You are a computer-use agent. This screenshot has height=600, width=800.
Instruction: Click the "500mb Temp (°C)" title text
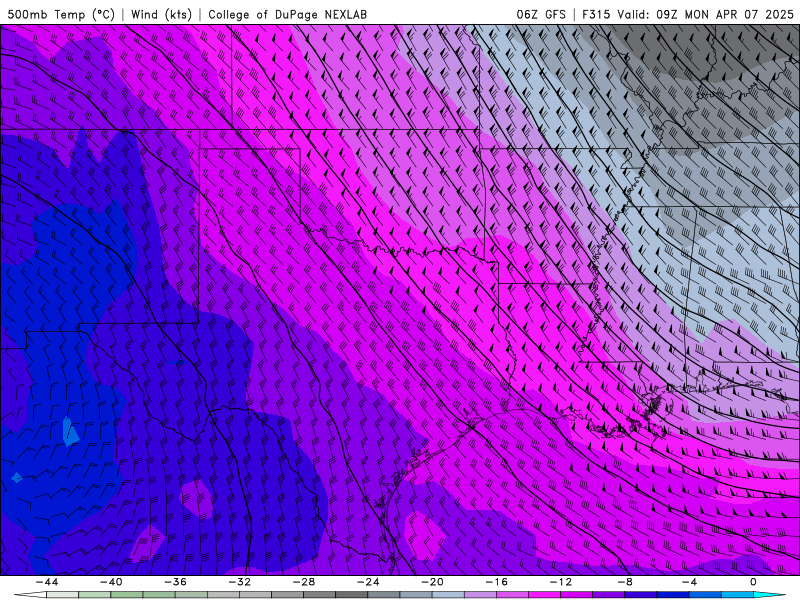click(x=61, y=15)
